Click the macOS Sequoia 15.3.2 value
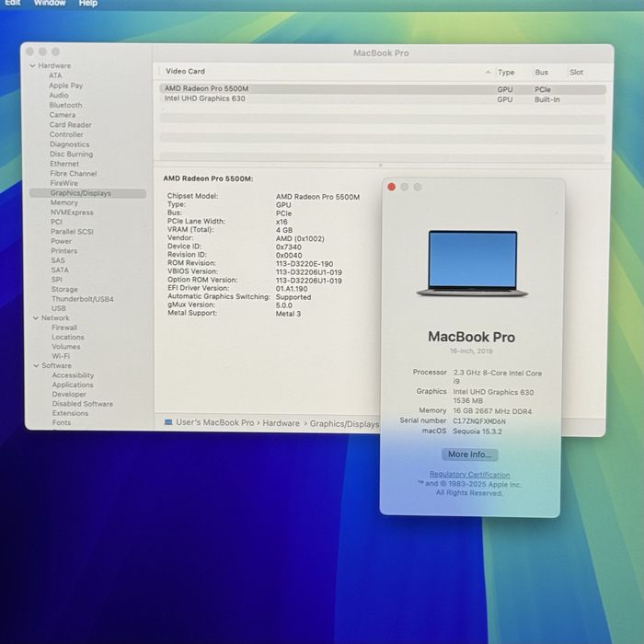 pos(477,431)
